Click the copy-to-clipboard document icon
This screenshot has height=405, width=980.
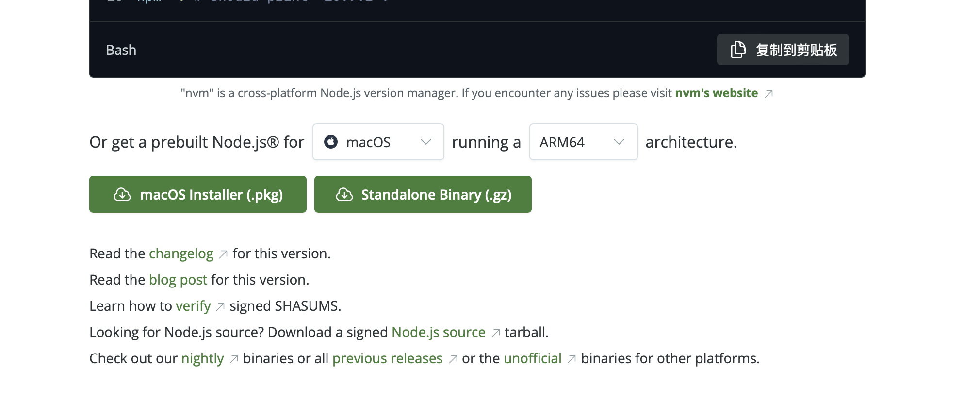738,50
